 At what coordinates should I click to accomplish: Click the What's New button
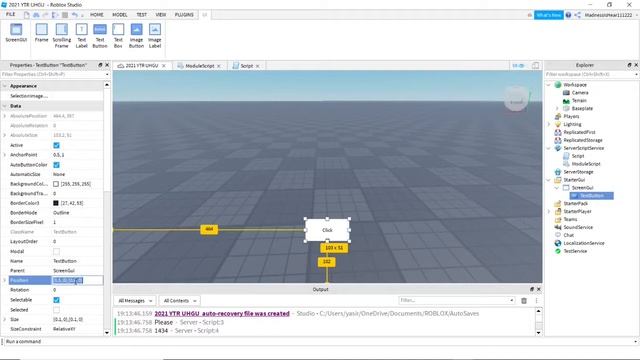pyautogui.click(x=549, y=15)
